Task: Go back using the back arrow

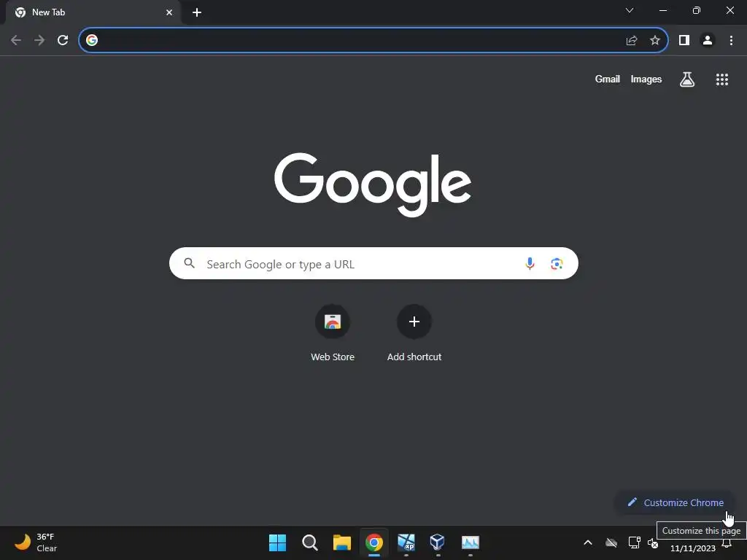Action: [16, 40]
